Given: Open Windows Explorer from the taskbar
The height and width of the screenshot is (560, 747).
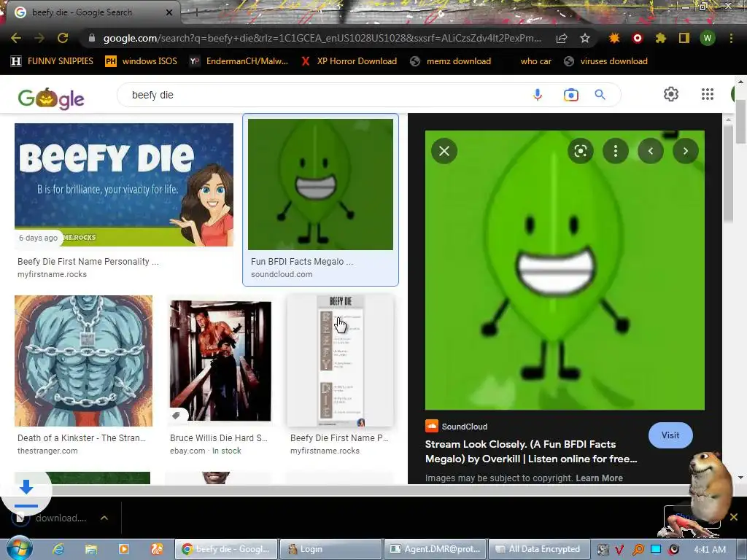Looking at the screenshot, I should point(90,549).
